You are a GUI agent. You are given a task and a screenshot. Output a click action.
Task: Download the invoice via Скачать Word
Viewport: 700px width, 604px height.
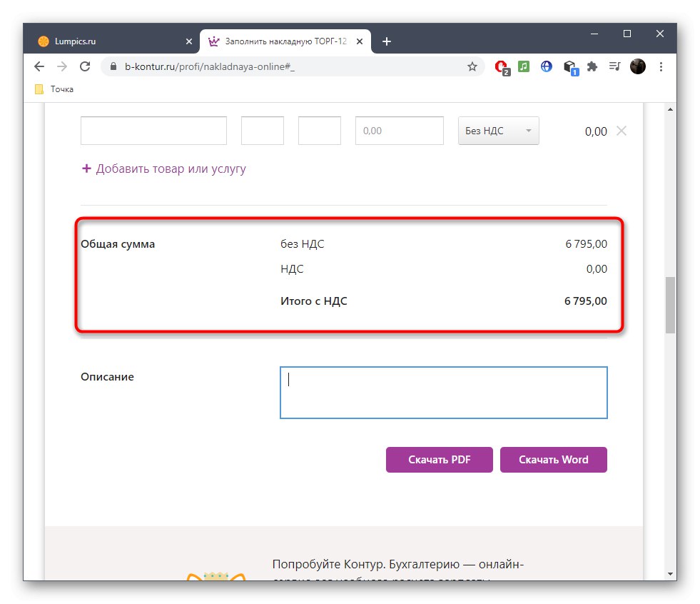[554, 460]
